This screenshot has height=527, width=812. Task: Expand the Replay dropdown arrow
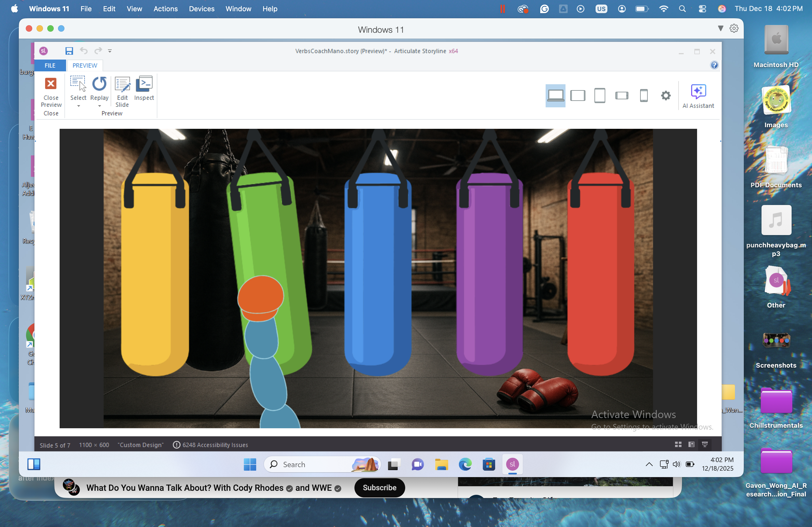point(100,106)
